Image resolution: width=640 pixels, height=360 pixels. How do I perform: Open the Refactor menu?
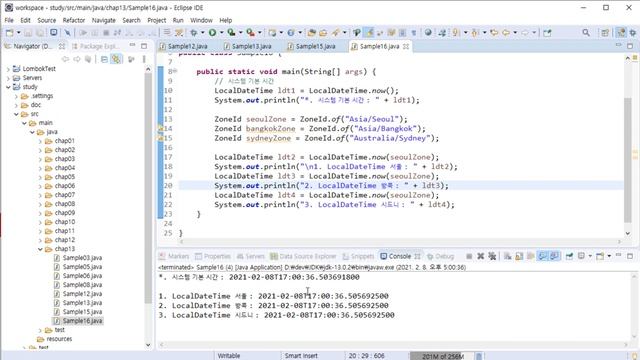pos(73,20)
